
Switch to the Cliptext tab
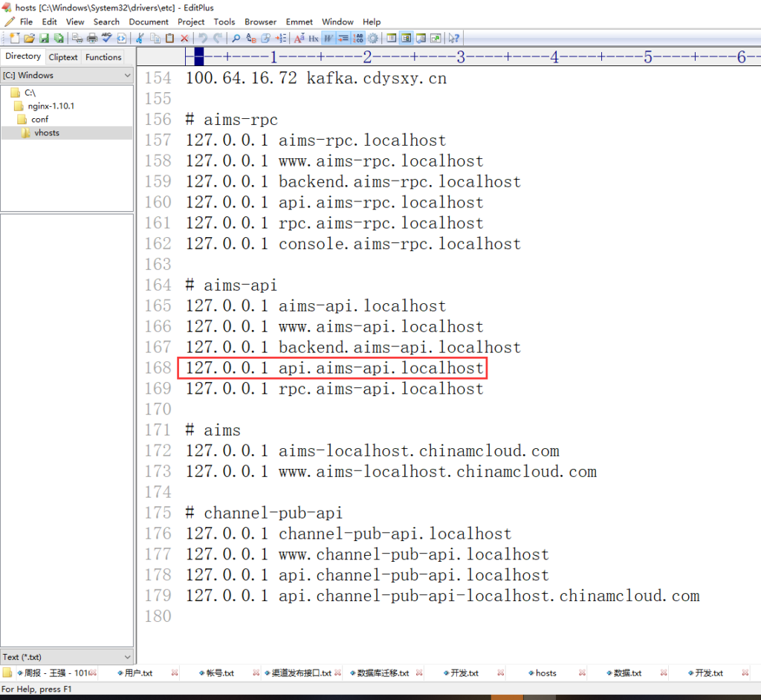pyautogui.click(x=63, y=56)
